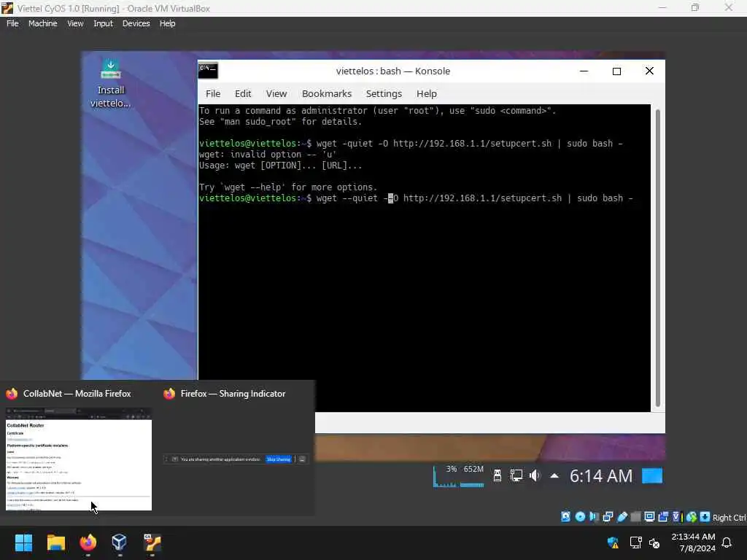The image size is (747, 560).
Task: Click Stop Sharing in sharing indicator preview
Action: 279,459
